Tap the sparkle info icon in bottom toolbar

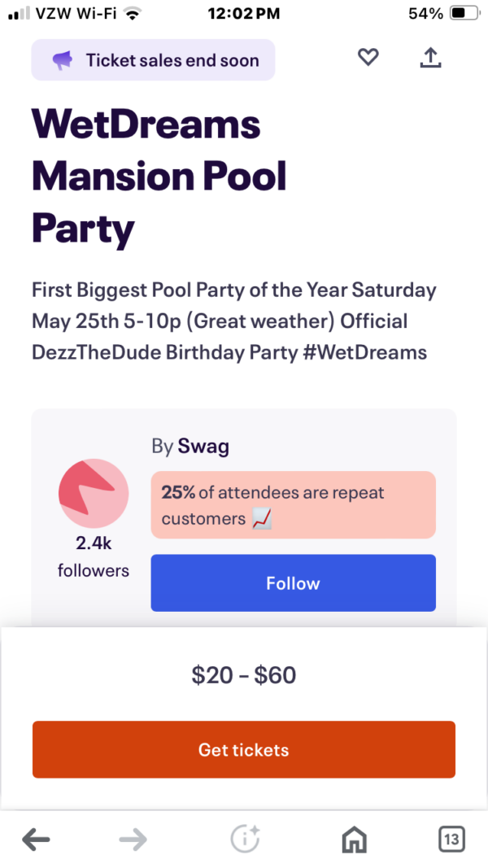(245, 839)
